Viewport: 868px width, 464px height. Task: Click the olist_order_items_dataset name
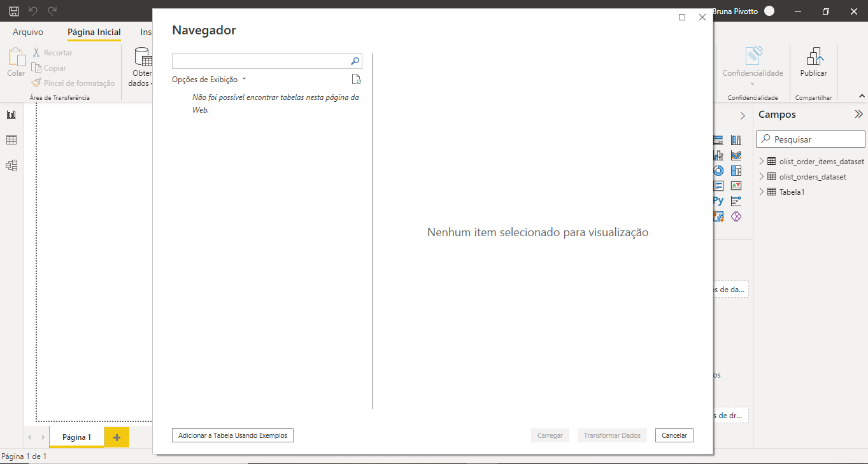pyautogui.click(x=822, y=162)
